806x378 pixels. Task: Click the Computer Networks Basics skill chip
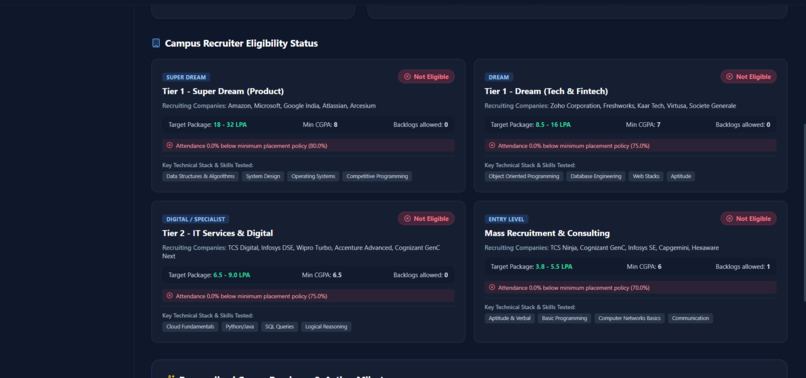pos(630,318)
